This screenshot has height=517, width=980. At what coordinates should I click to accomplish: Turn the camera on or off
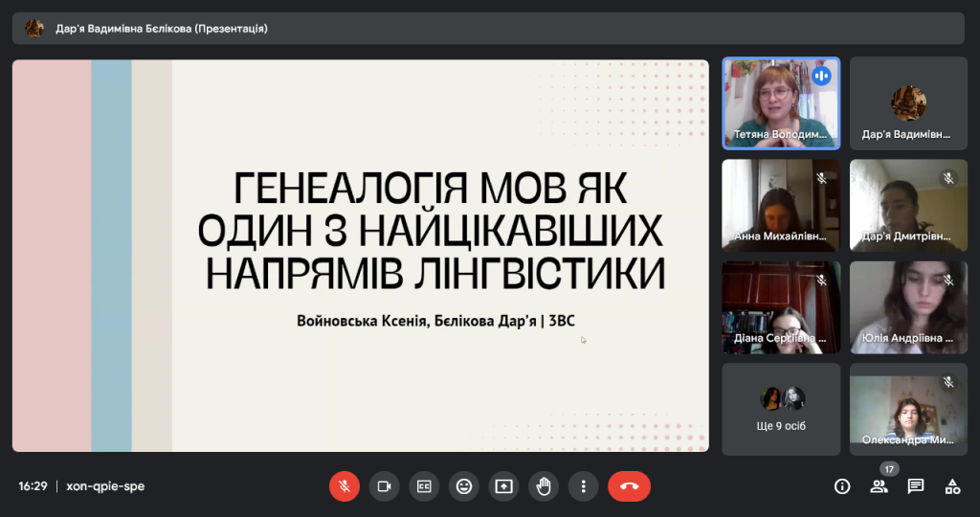coord(385,486)
